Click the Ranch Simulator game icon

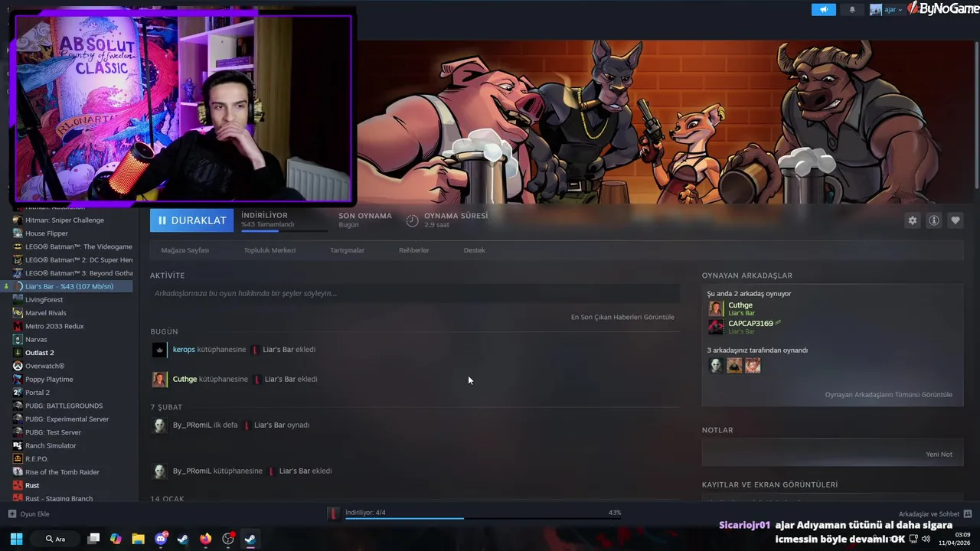click(x=18, y=445)
